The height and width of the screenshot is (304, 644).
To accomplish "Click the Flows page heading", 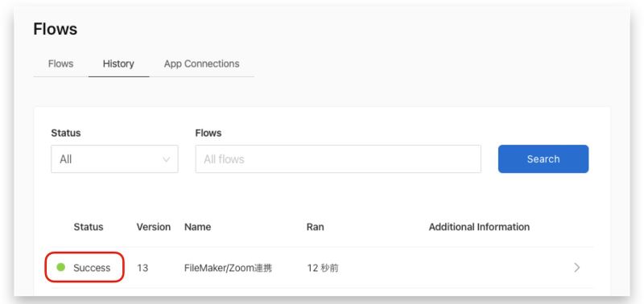I will [55, 29].
